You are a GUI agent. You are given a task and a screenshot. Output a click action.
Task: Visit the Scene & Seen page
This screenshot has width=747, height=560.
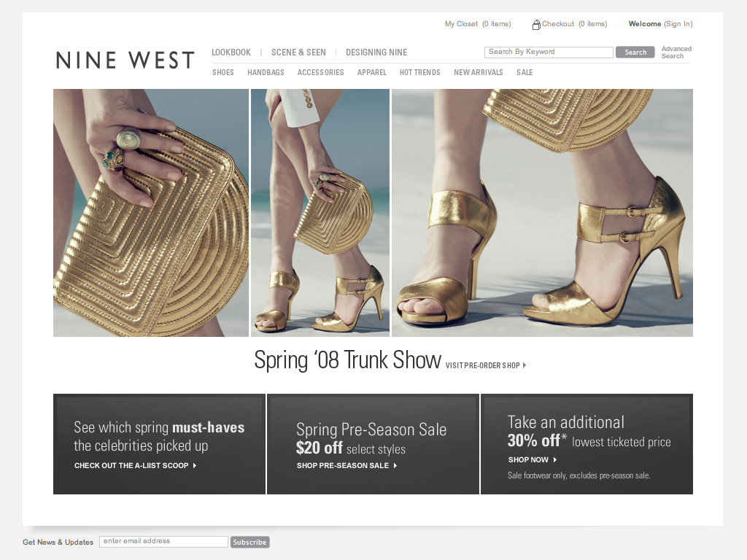[298, 52]
